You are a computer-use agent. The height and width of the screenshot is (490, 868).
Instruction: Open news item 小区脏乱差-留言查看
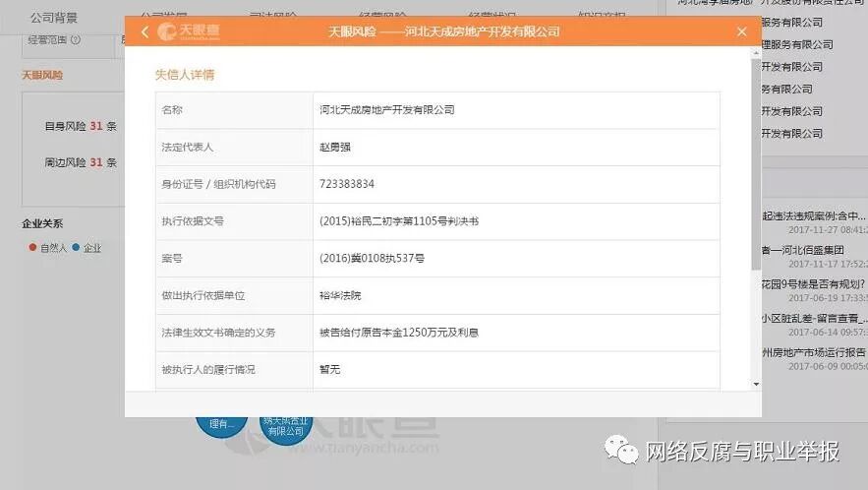click(x=814, y=318)
